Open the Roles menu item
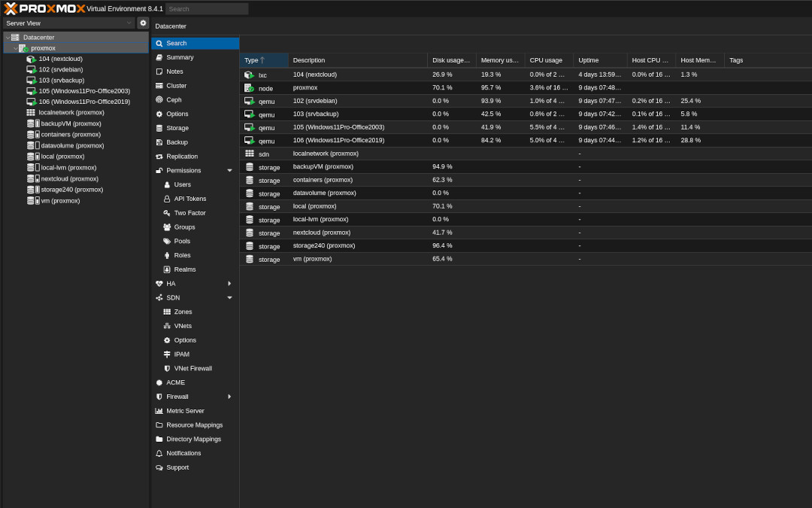 195,255
